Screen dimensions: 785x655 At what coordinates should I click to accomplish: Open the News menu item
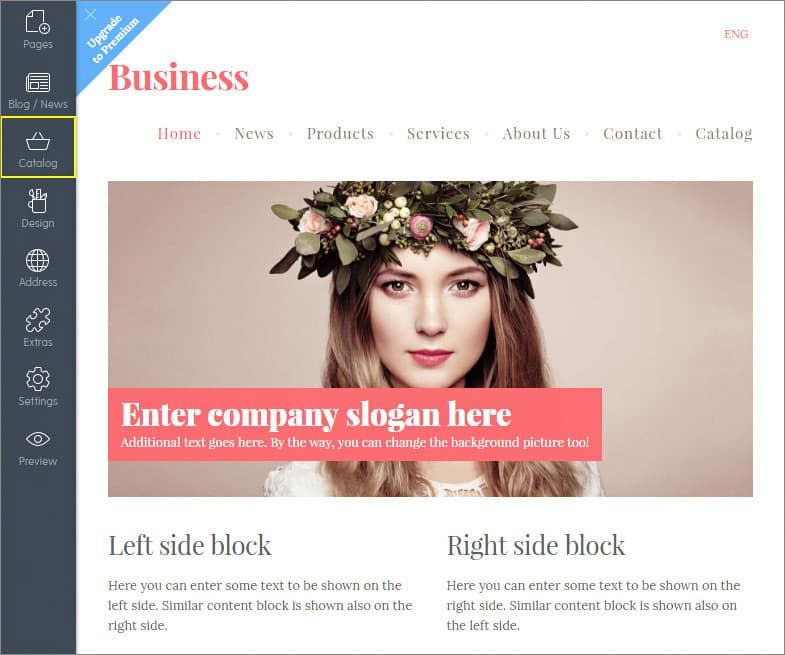tap(254, 134)
